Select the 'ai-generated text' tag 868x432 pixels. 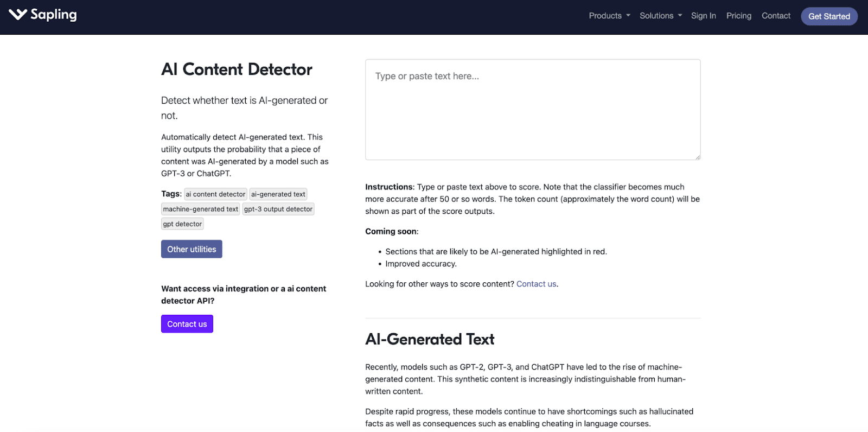278,194
